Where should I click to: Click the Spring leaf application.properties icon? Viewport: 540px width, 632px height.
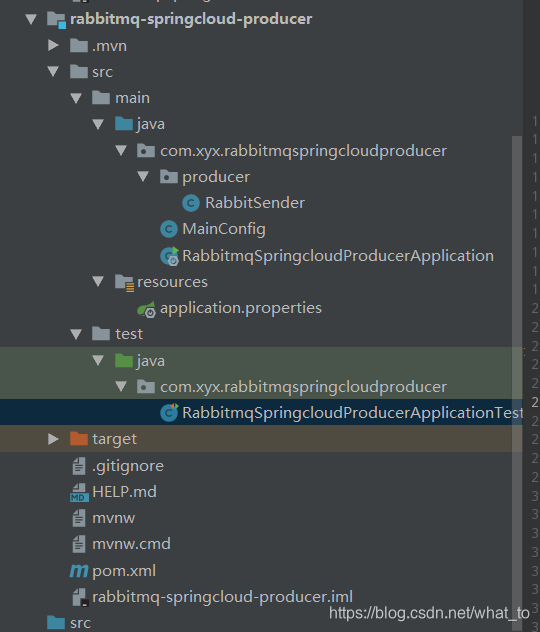coord(146,309)
